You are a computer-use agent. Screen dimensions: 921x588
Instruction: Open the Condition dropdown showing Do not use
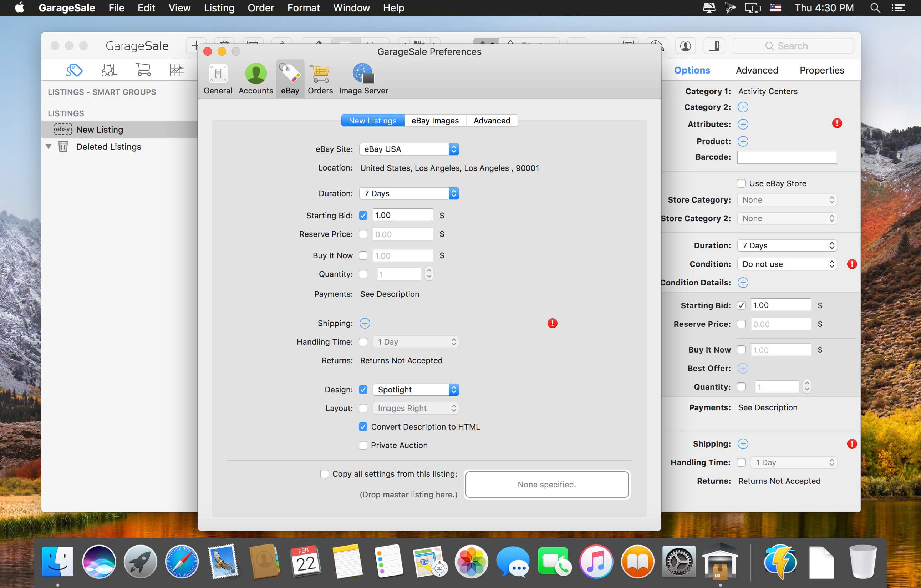[x=787, y=264]
